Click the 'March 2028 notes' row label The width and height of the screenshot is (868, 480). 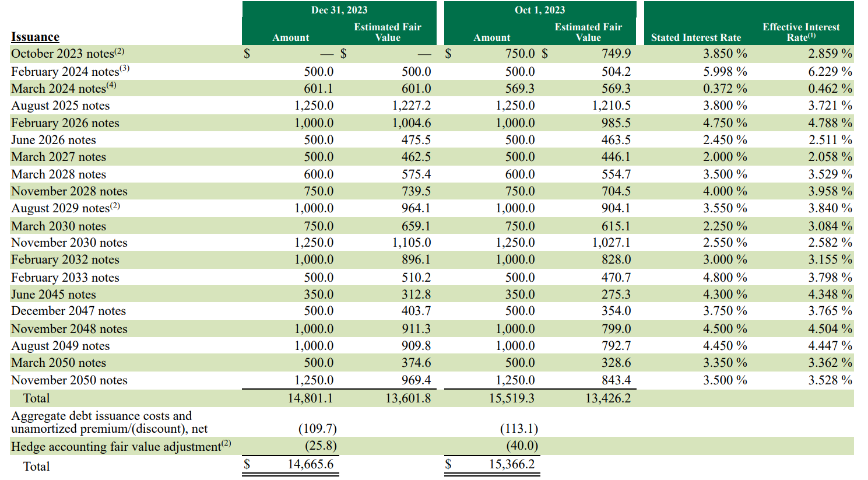(x=58, y=174)
